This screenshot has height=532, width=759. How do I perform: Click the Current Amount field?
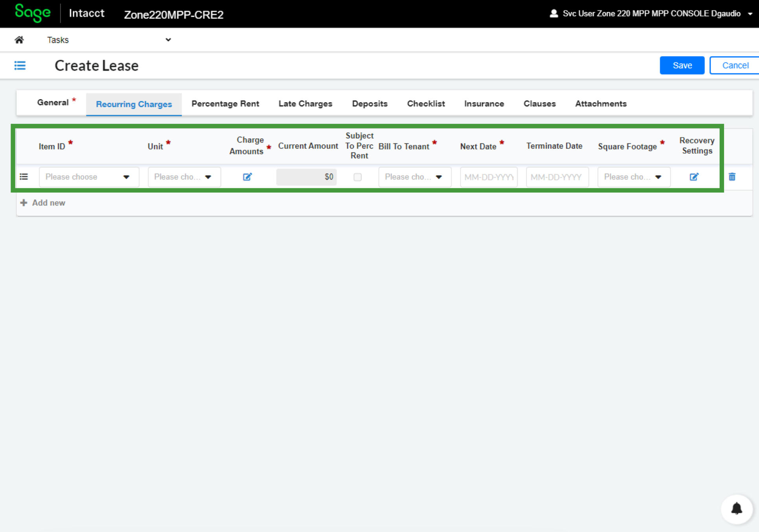pos(306,177)
